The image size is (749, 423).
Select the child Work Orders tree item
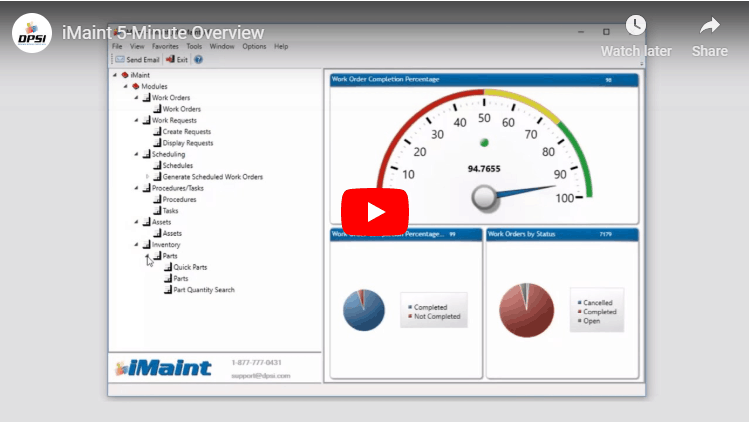pos(182,109)
